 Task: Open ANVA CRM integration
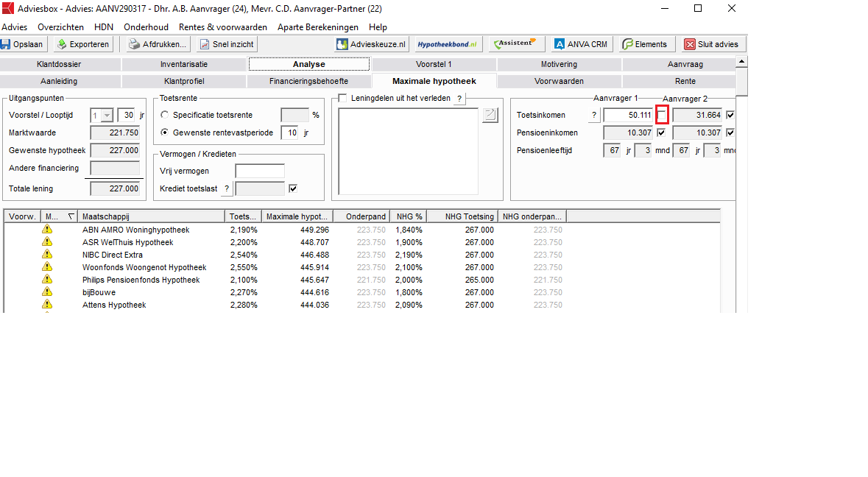[582, 44]
